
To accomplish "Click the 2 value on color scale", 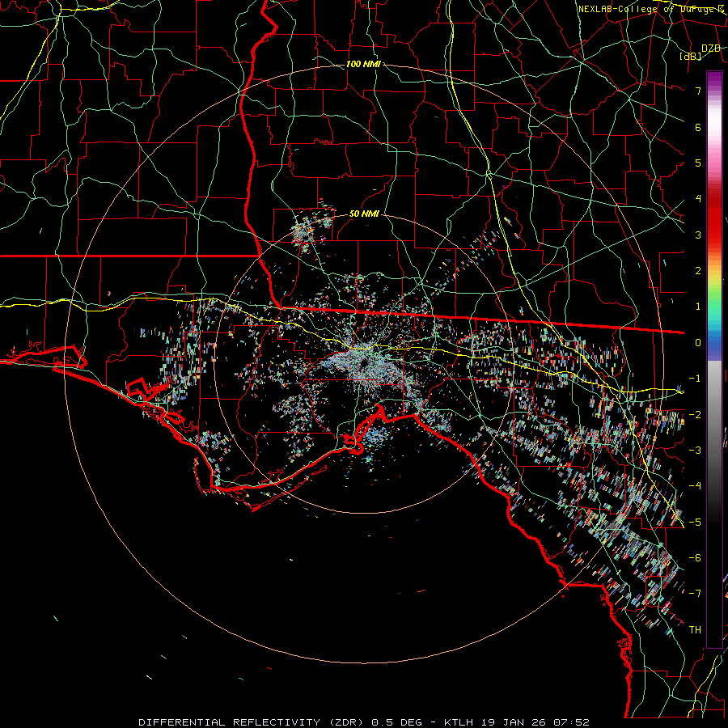I will point(698,271).
